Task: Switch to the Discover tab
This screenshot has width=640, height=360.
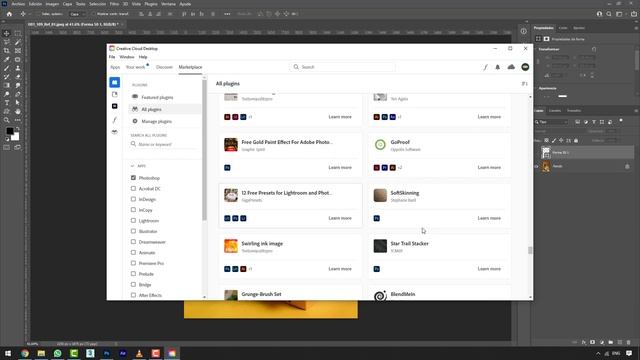Action: (x=164, y=67)
